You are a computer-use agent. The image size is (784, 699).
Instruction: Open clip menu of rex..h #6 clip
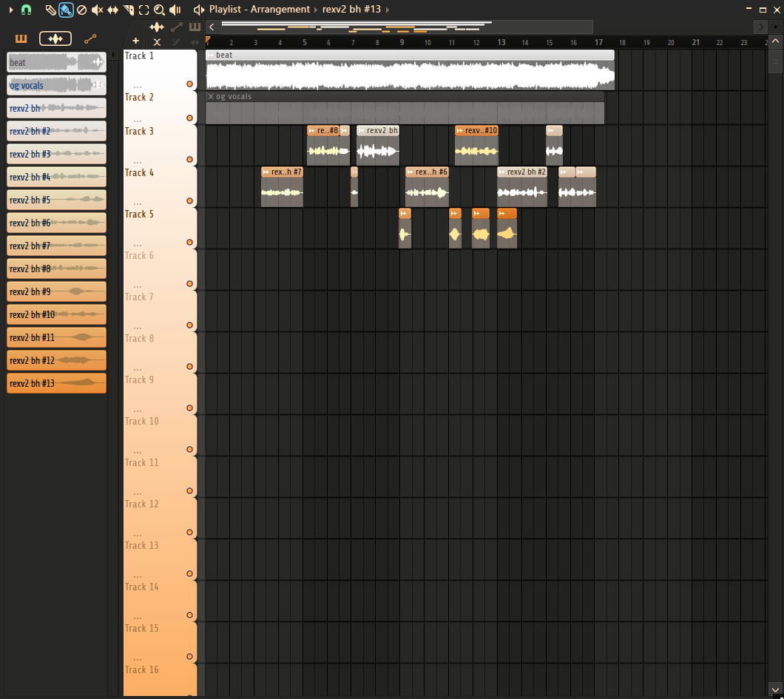[x=410, y=172]
